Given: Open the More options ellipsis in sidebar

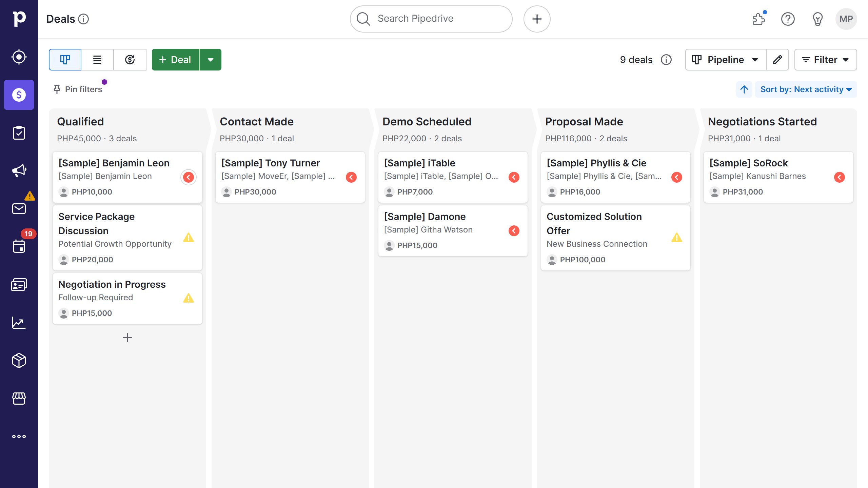Looking at the screenshot, I should tap(19, 436).
